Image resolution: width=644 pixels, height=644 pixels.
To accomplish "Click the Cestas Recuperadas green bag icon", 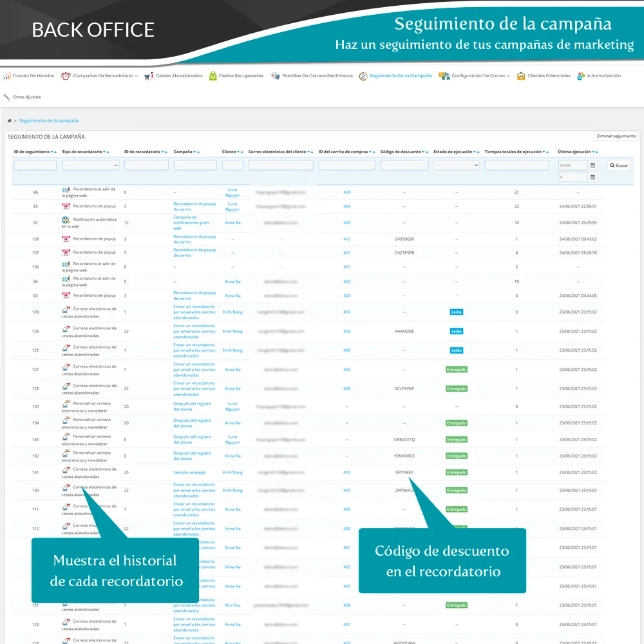I will (x=213, y=75).
